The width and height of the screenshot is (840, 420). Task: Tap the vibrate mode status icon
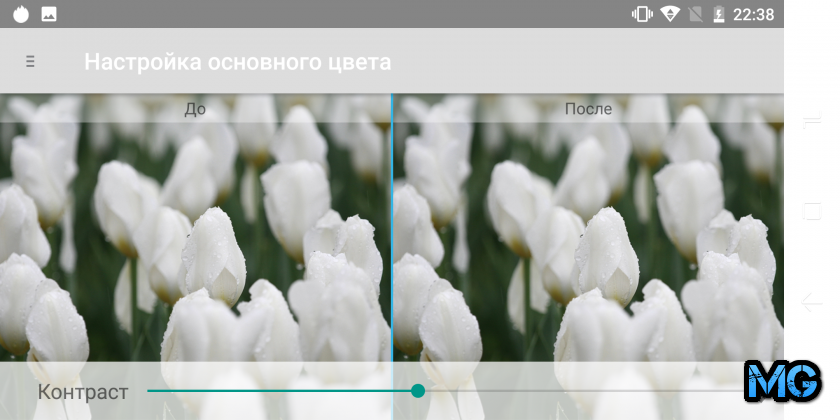point(641,14)
